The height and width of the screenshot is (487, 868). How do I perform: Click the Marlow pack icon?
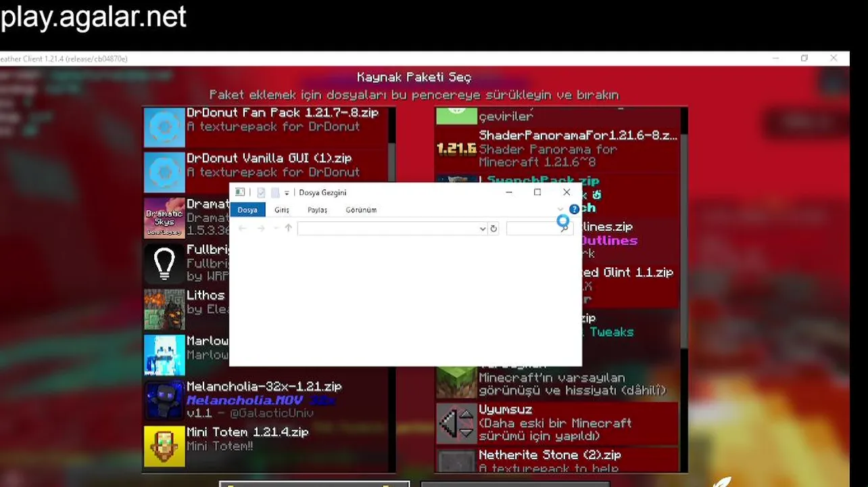point(164,355)
